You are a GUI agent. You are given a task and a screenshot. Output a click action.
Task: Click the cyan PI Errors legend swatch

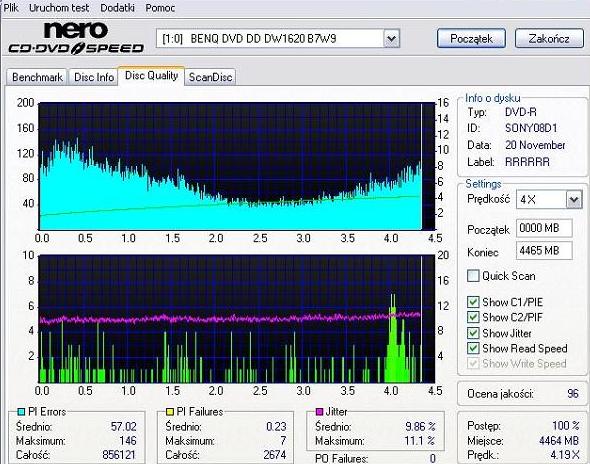coord(21,412)
